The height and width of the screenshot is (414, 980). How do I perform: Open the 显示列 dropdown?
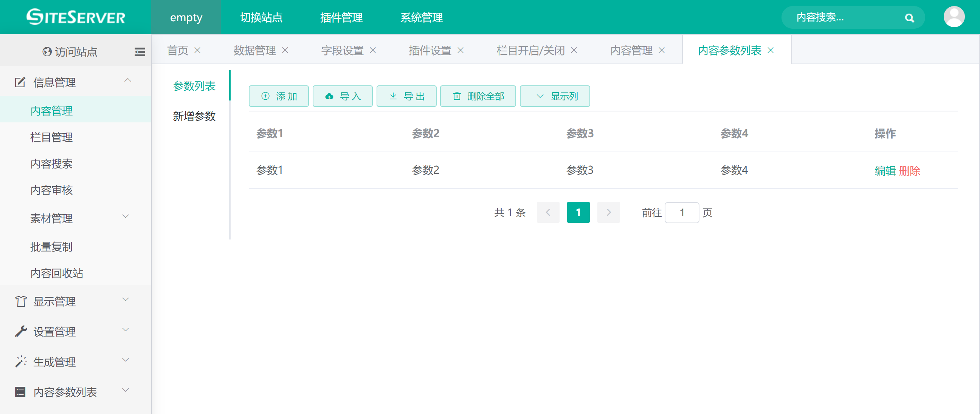tap(555, 96)
